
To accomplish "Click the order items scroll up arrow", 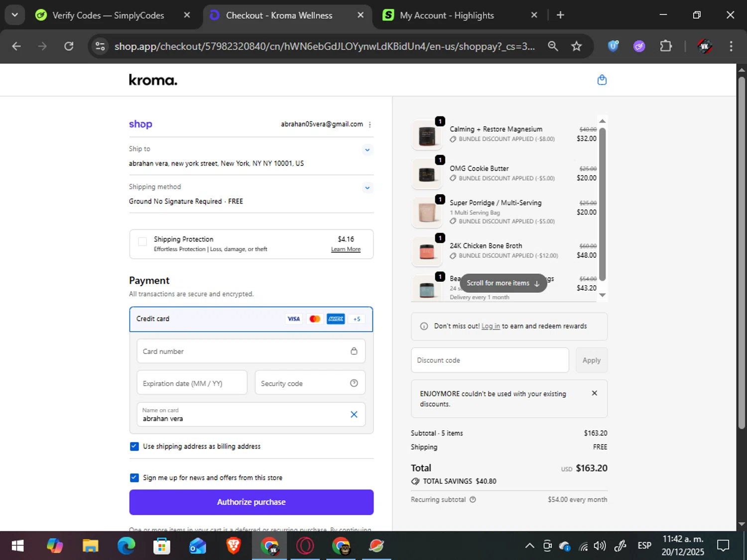I will 602,121.
